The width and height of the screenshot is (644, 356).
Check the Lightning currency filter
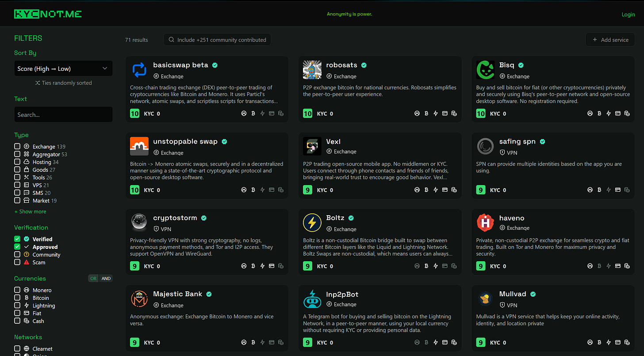pyautogui.click(x=17, y=306)
